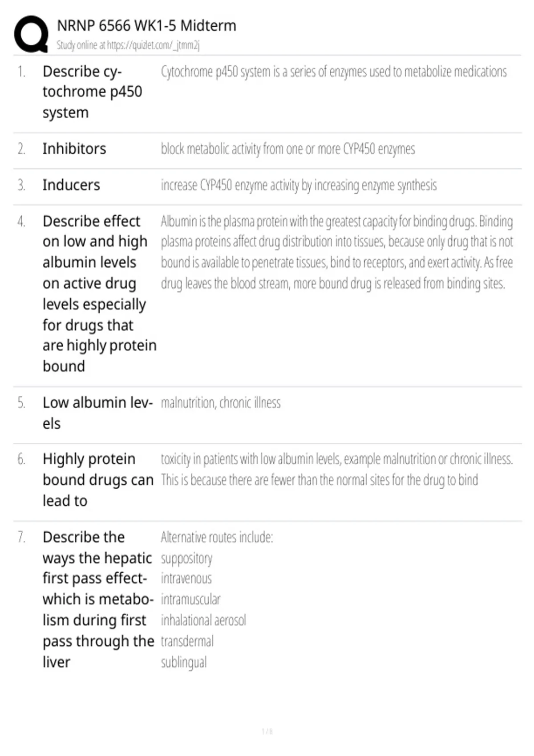Click the Albumin plasma protein paragraph
Viewport: 534px width, 756px height.
pos(337,252)
